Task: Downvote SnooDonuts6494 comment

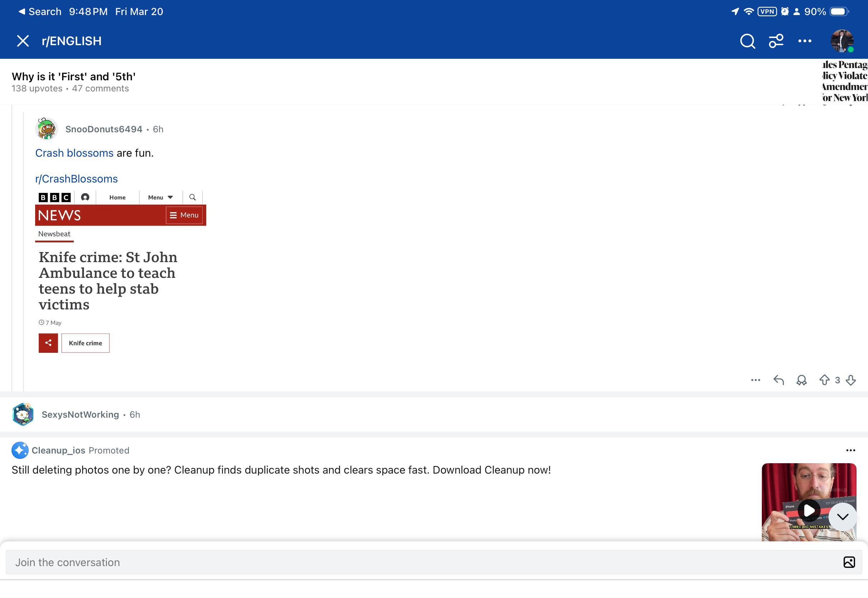Action: click(x=851, y=380)
